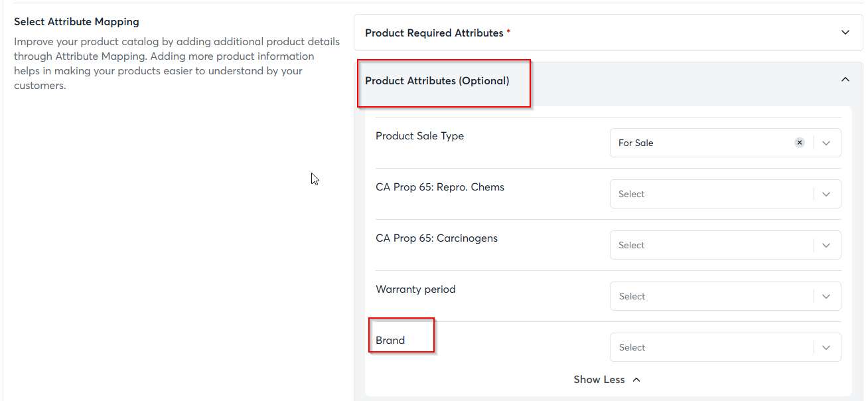This screenshot has height=401, width=868.
Task: Open the Product Sale Type dropdown arrow
Action: click(x=826, y=143)
